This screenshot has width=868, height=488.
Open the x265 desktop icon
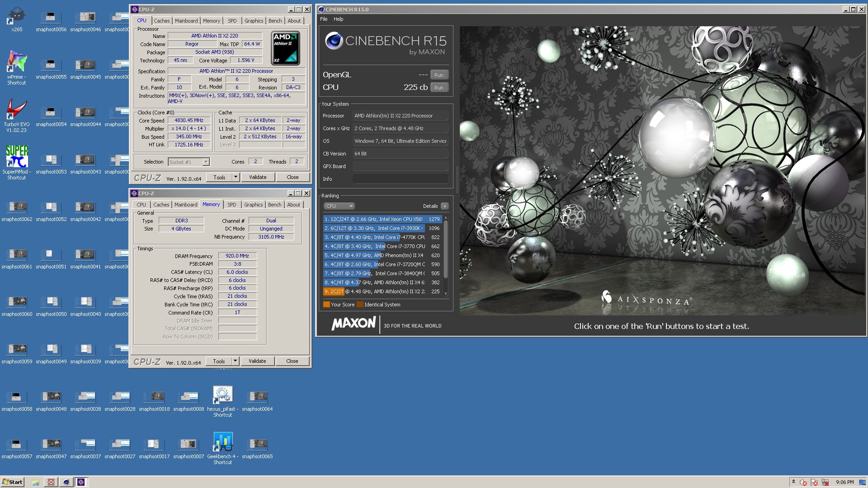(17, 19)
